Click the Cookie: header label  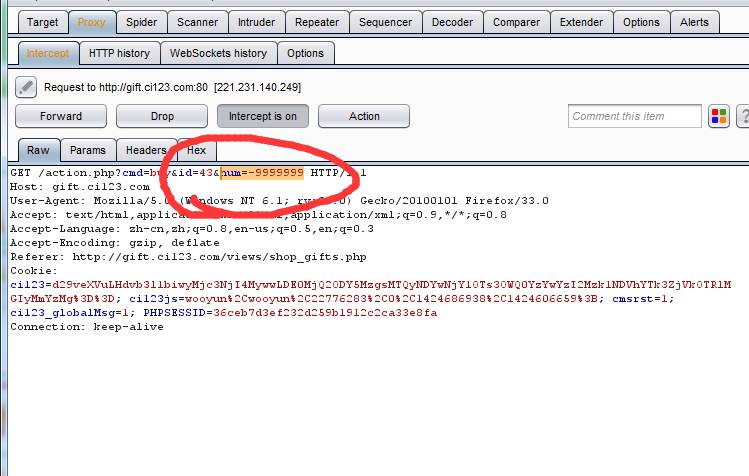(34, 271)
